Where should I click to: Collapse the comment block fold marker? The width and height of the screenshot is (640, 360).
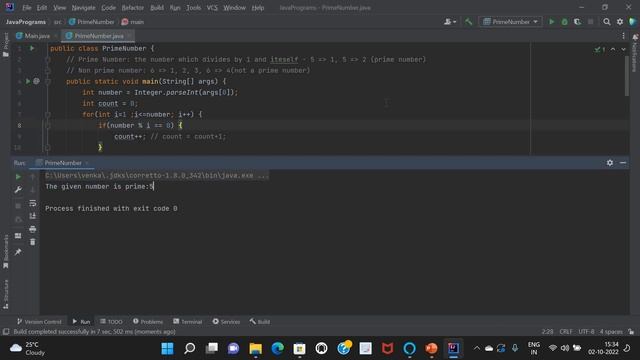(48, 60)
